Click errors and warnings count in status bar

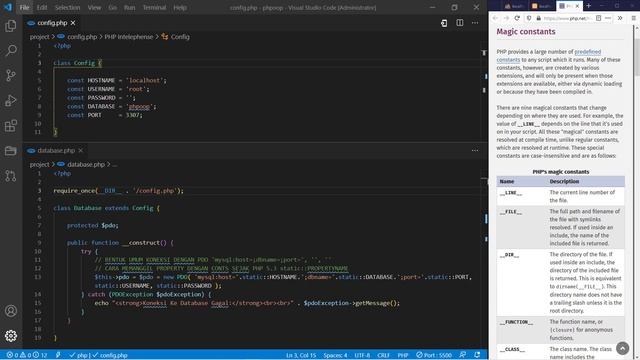[27, 355]
